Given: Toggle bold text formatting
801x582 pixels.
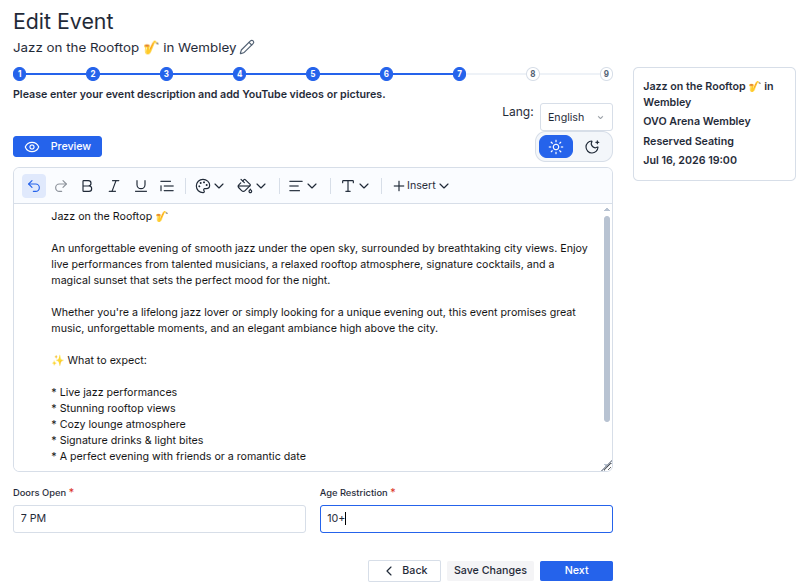Looking at the screenshot, I should (x=87, y=186).
